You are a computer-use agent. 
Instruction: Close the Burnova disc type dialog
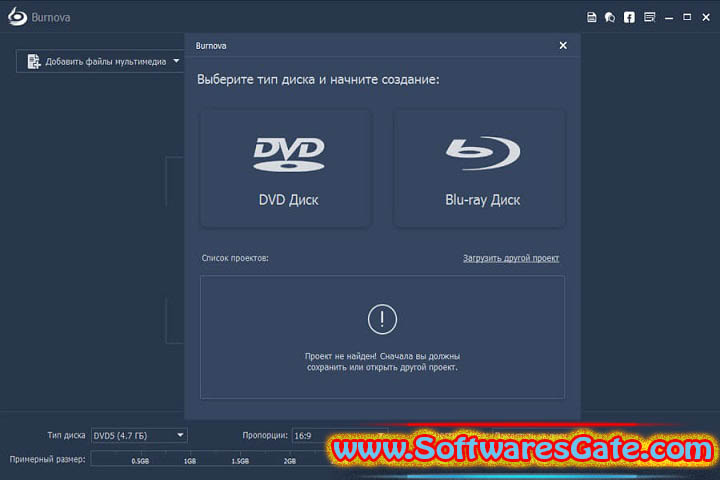pos(563,45)
